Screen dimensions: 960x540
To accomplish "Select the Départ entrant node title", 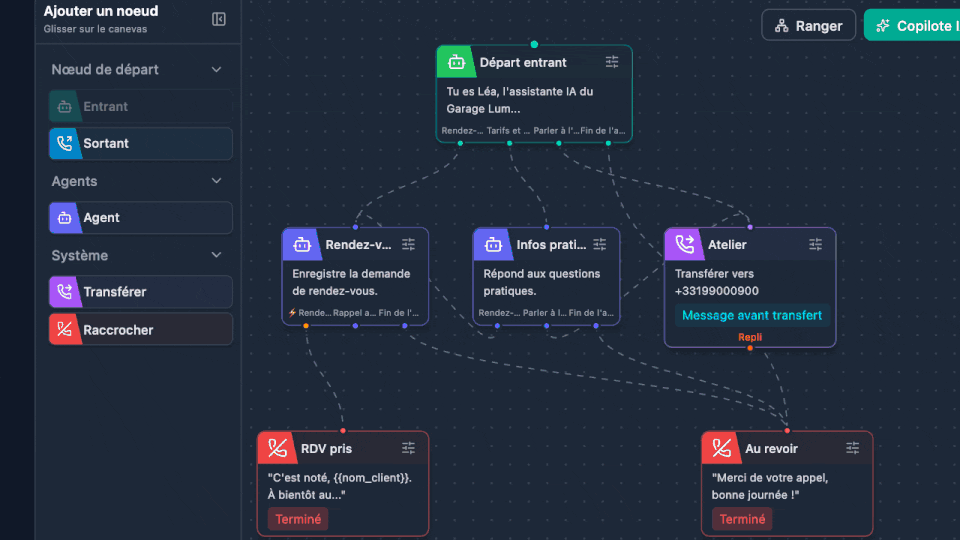I will click(523, 62).
